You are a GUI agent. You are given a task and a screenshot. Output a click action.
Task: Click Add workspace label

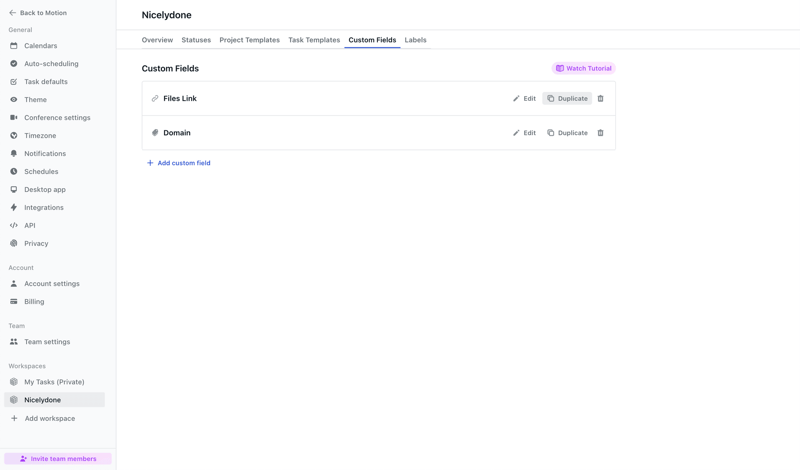[x=50, y=418]
